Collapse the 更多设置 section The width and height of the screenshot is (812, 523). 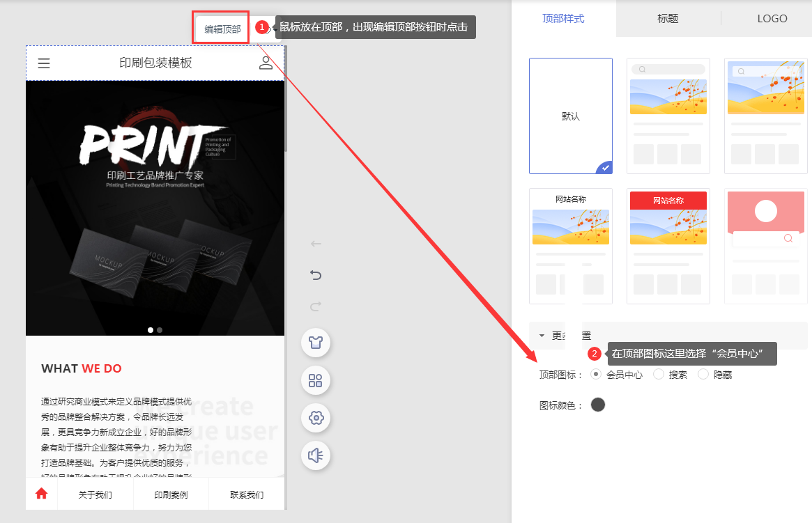tap(542, 335)
